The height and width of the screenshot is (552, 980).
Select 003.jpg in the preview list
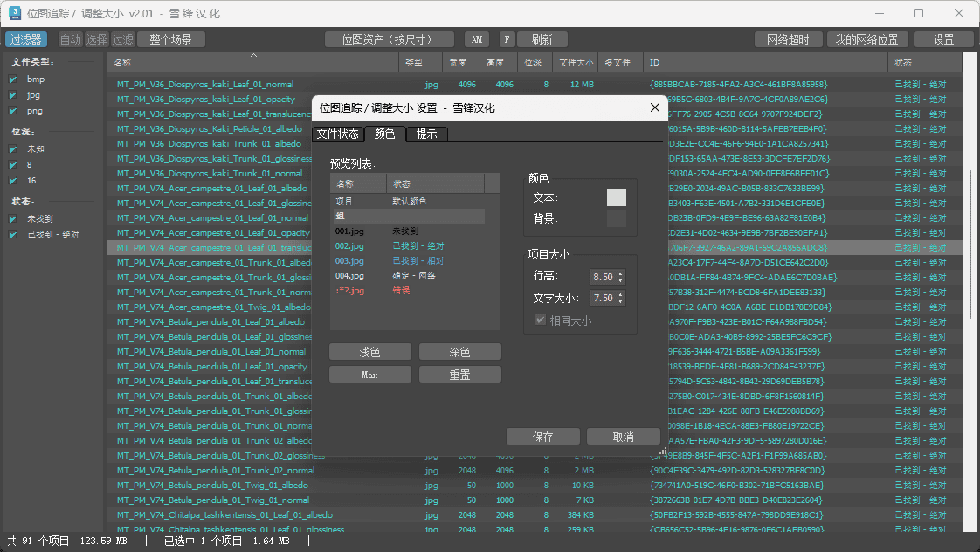(x=349, y=261)
